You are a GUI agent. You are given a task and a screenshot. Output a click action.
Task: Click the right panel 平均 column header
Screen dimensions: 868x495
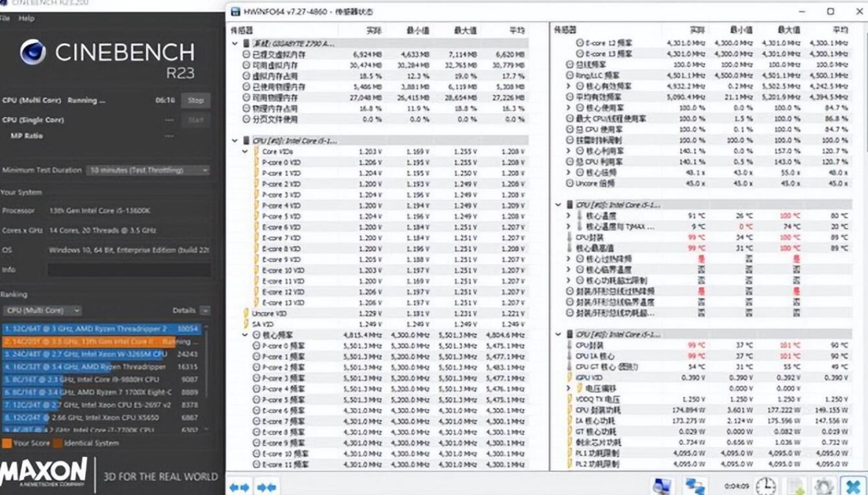pos(840,31)
